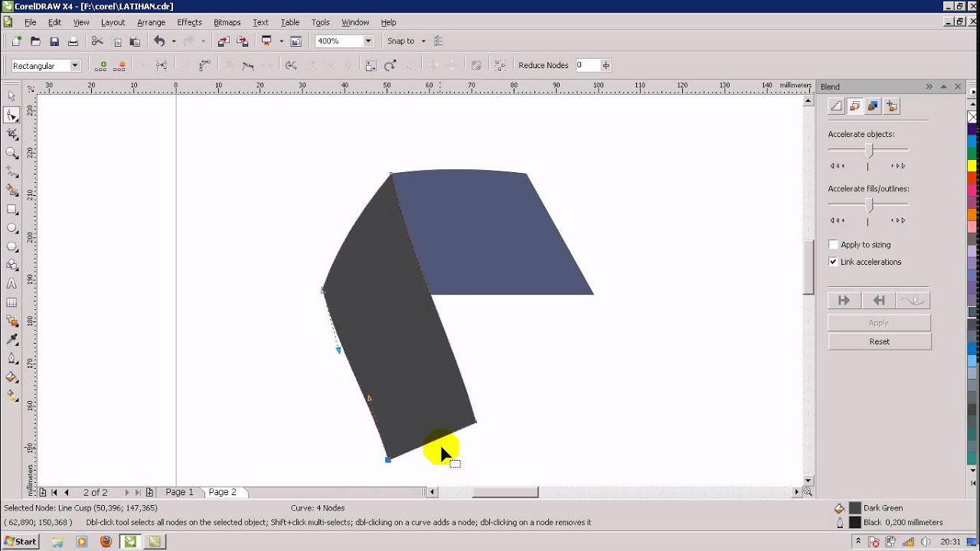Image resolution: width=980 pixels, height=551 pixels.
Task: Cut selection with scissors icon
Action: (x=97, y=41)
